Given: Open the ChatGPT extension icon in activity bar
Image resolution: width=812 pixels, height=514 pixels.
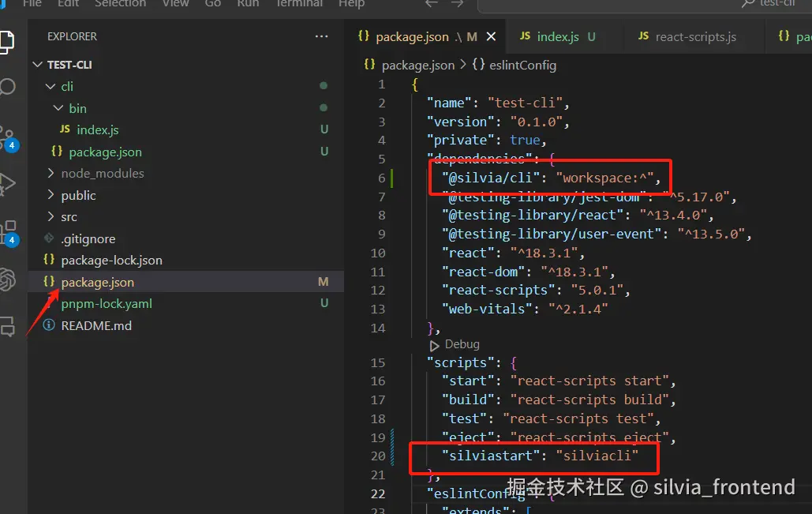Looking at the screenshot, I should click(7, 280).
